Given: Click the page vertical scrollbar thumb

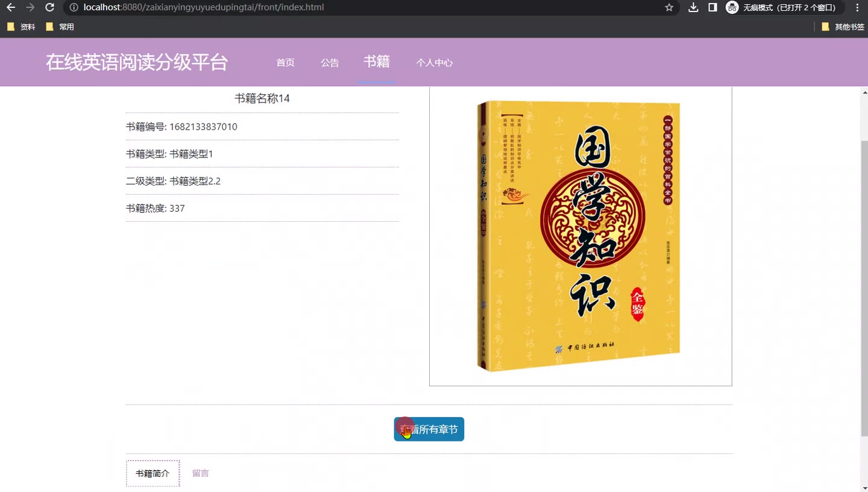Looking at the screenshot, I should point(864,288).
